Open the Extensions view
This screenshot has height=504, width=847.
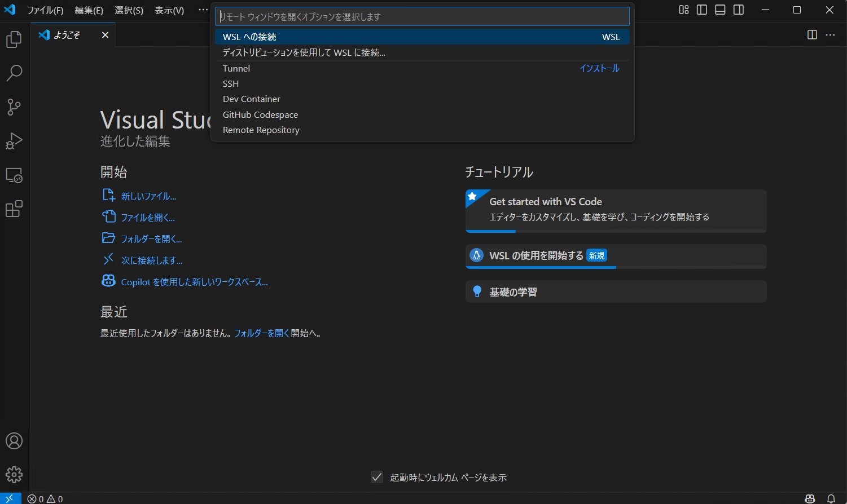coord(14,209)
